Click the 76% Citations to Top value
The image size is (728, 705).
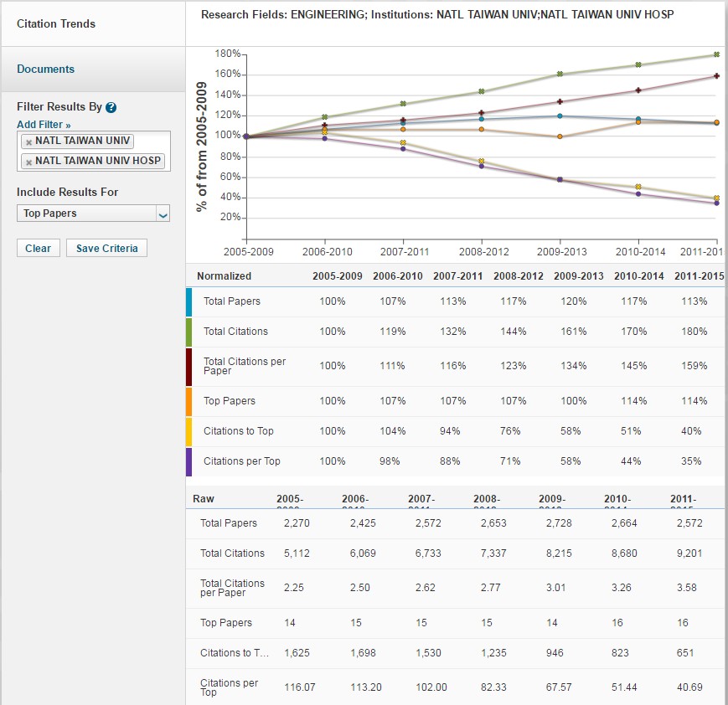(510, 431)
